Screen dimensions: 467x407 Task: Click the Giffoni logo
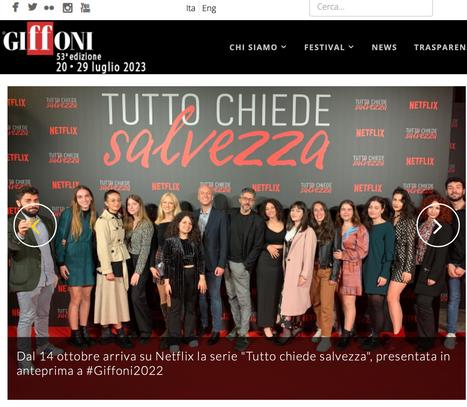tap(47, 39)
